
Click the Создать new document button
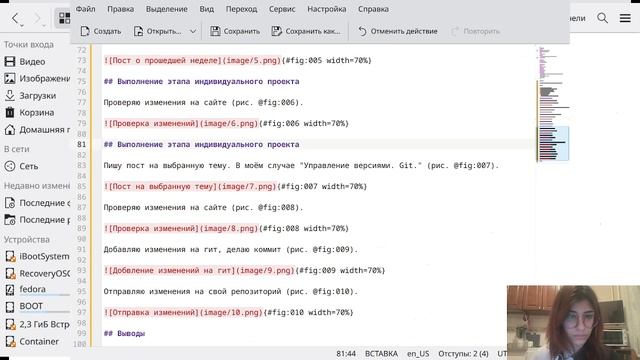click(101, 31)
